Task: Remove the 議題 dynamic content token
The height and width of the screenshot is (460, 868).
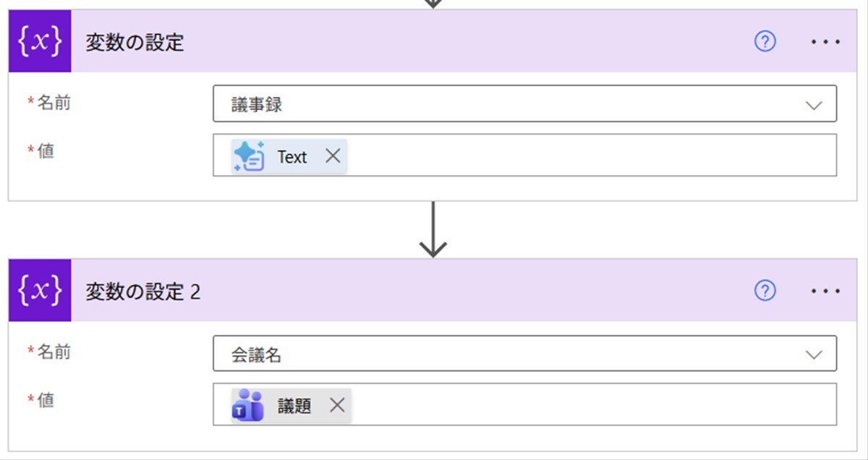Action: 337,406
